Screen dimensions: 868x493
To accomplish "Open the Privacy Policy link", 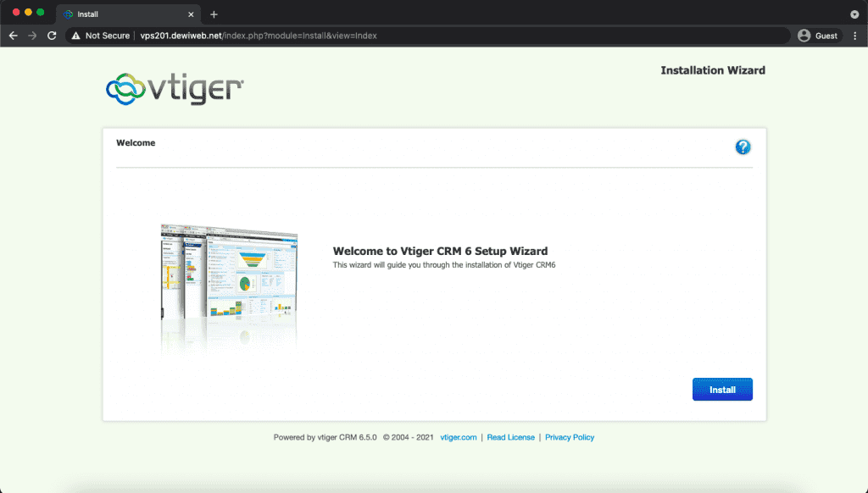I will [x=569, y=437].
